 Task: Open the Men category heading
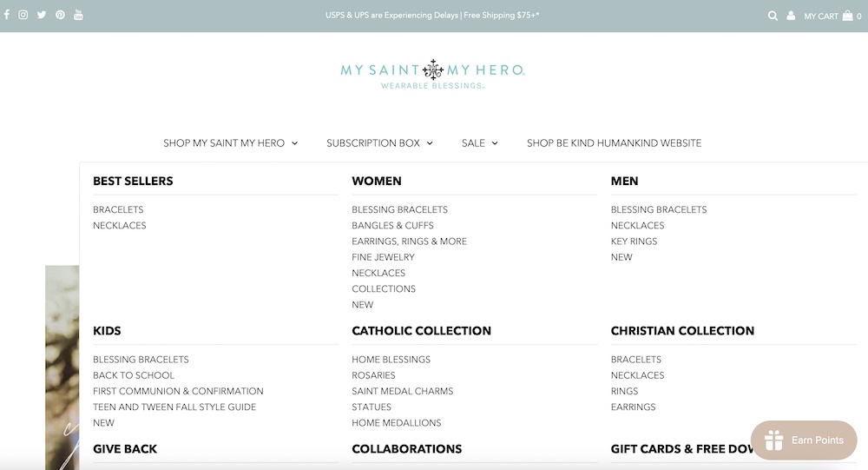[x=624, y=181]
